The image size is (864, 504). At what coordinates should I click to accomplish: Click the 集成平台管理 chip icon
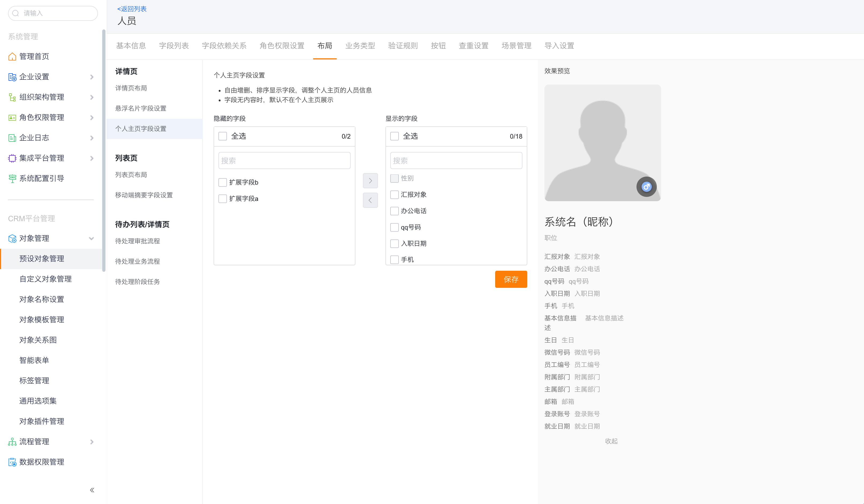point(12,158)
